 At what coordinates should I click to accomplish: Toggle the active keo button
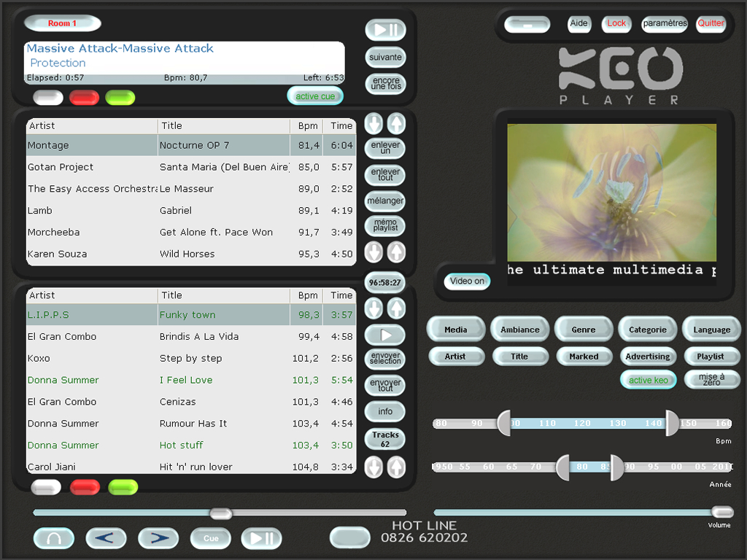click(649, 380)
